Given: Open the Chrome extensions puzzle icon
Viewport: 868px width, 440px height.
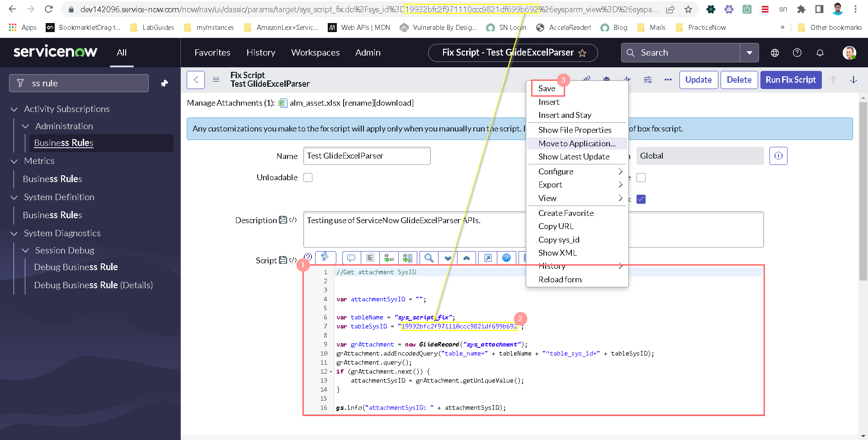Looking at the screenshot, I should (802, 9).
